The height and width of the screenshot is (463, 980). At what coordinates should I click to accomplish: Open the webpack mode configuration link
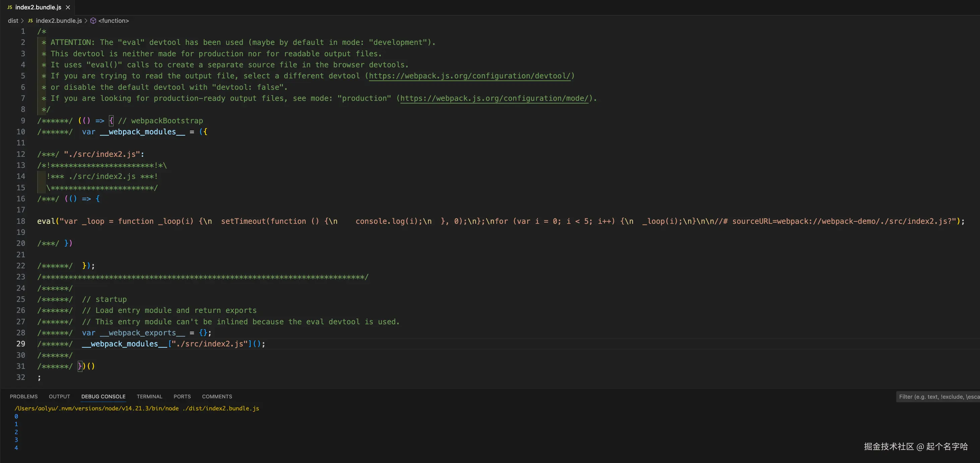tap(494, 98)
